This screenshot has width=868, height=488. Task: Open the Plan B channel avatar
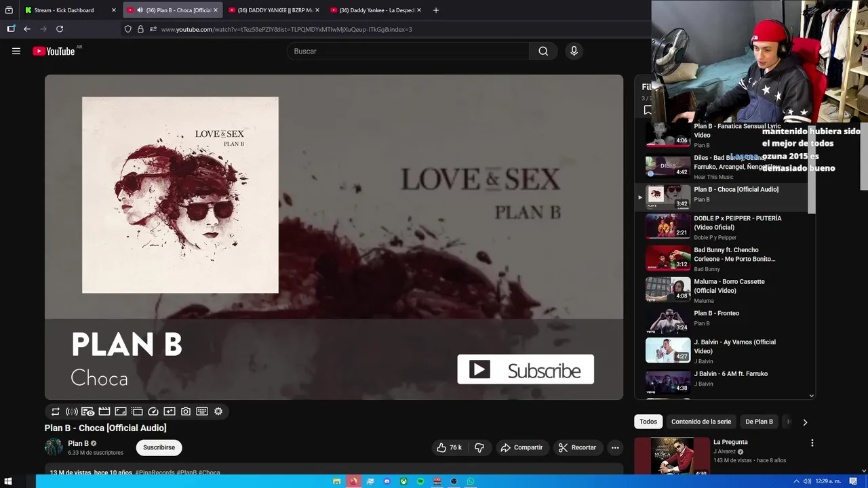click(x=54, y=447)
